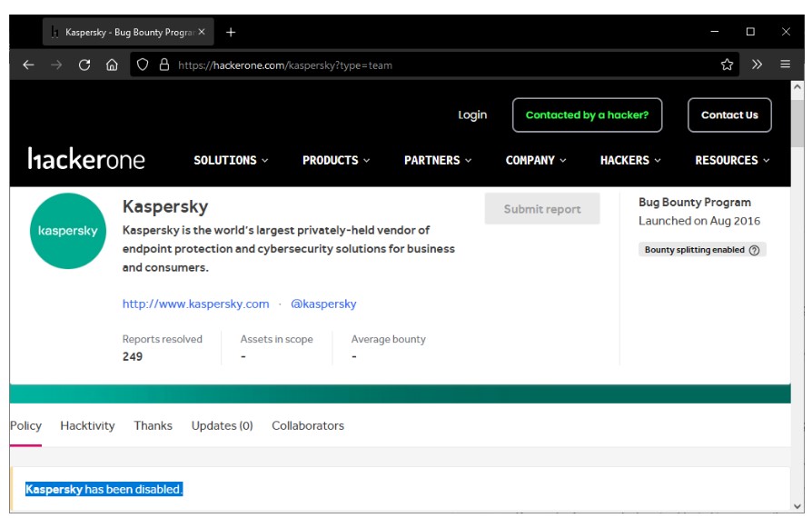Click the highlighted Kaspersky has been disabled text
The height and width of the screenshot is (518, 812).
click(104, 489)
